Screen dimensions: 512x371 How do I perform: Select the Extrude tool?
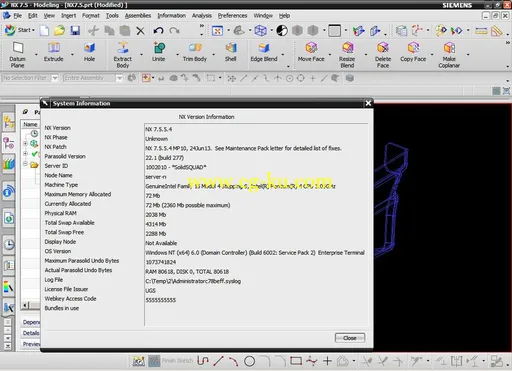[x=53, y=52]
